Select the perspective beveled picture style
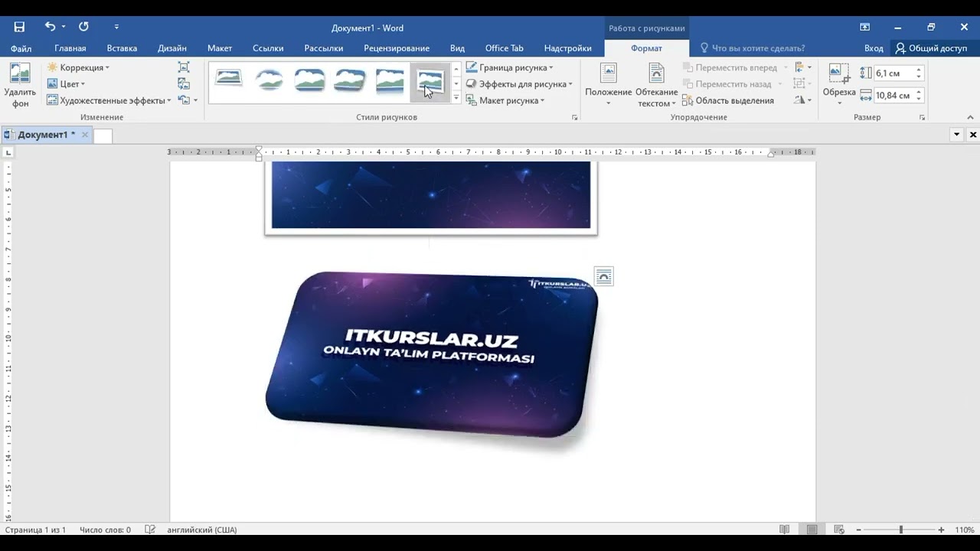Screen dimensions: 980x551 349,79
